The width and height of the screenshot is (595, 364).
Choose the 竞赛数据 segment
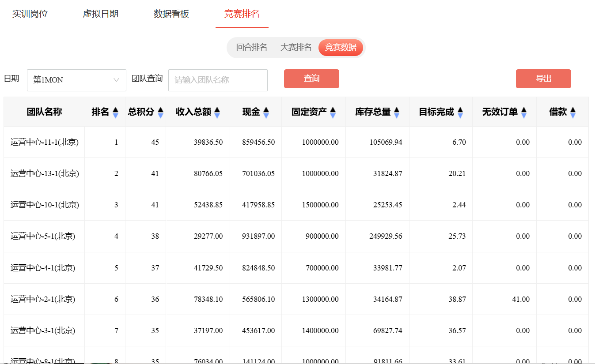(x=341, y=47)
